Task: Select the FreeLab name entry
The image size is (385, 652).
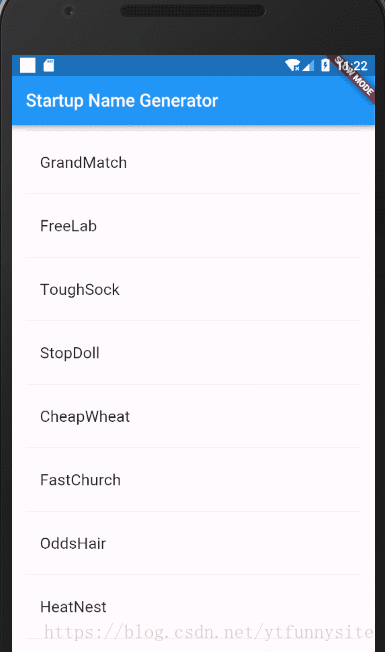Action: (193, 226)
